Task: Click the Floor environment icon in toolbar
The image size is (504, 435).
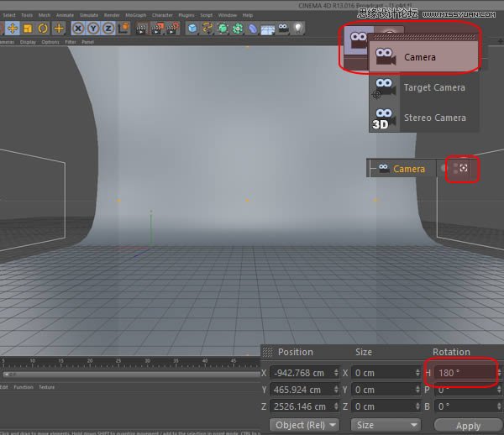Action: coord(267,29)
